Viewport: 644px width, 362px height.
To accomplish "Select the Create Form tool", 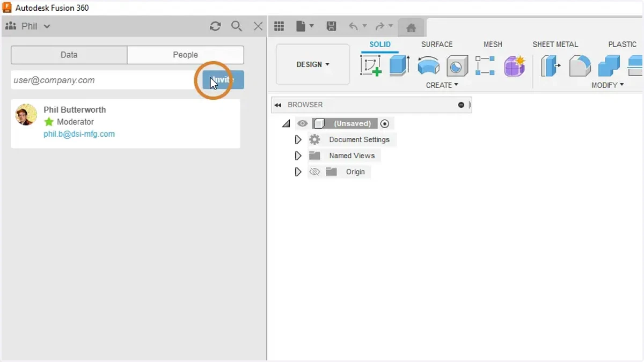I will pyautogui.click(x=515, y=66).
